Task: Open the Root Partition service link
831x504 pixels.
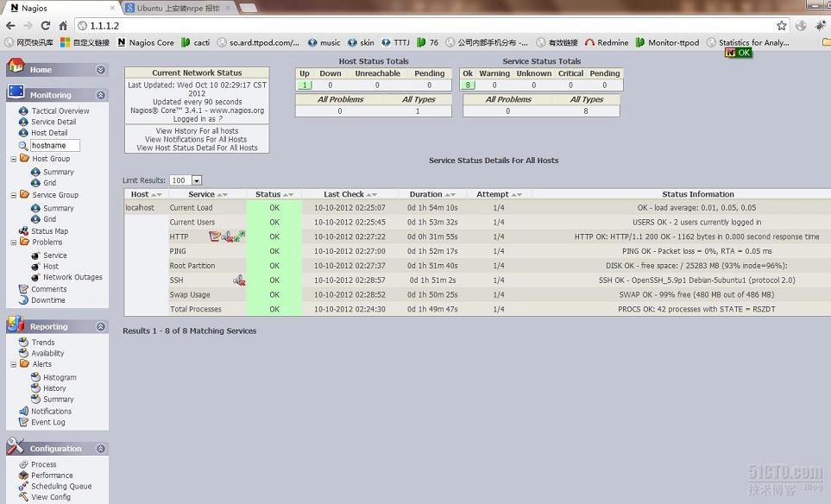Action: 192,266
